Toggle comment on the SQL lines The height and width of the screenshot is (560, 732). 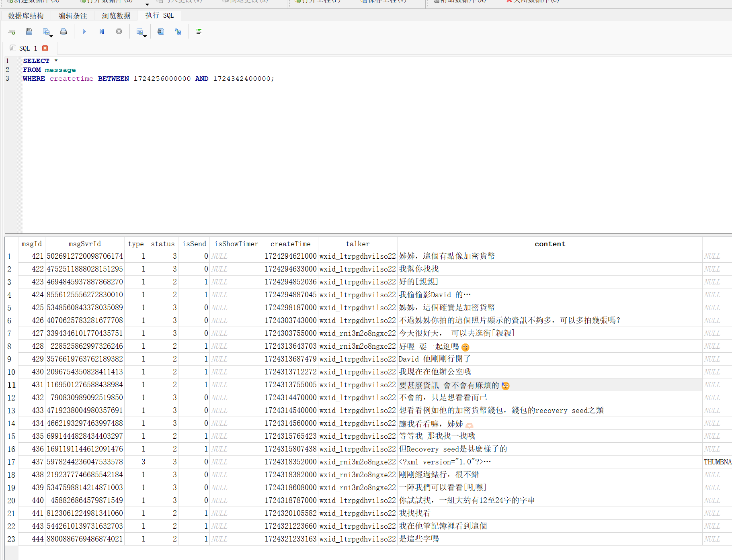click(199, 32)
